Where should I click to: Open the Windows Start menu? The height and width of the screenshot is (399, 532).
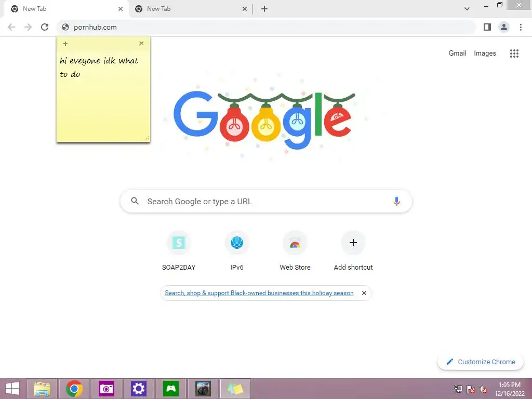(x=12, y=389)
